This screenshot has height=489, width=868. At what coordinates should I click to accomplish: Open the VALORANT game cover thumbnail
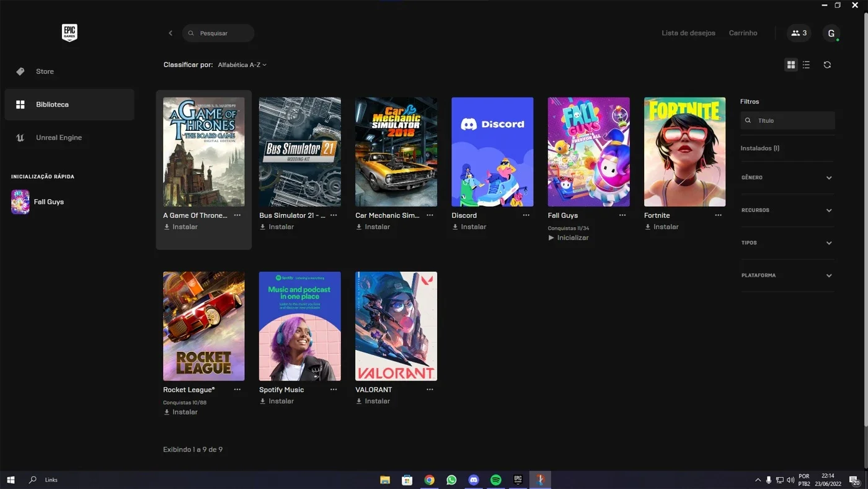[x=396, y=326]
